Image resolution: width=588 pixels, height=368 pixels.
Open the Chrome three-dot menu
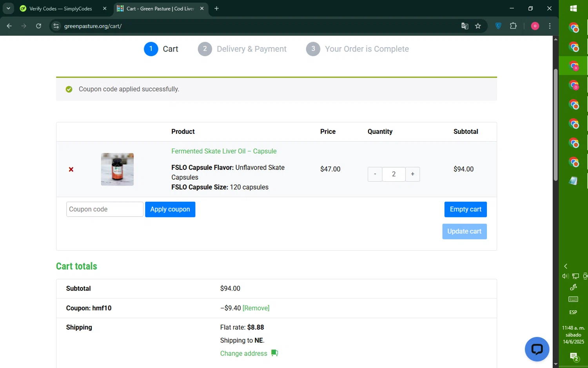[550, 26]
